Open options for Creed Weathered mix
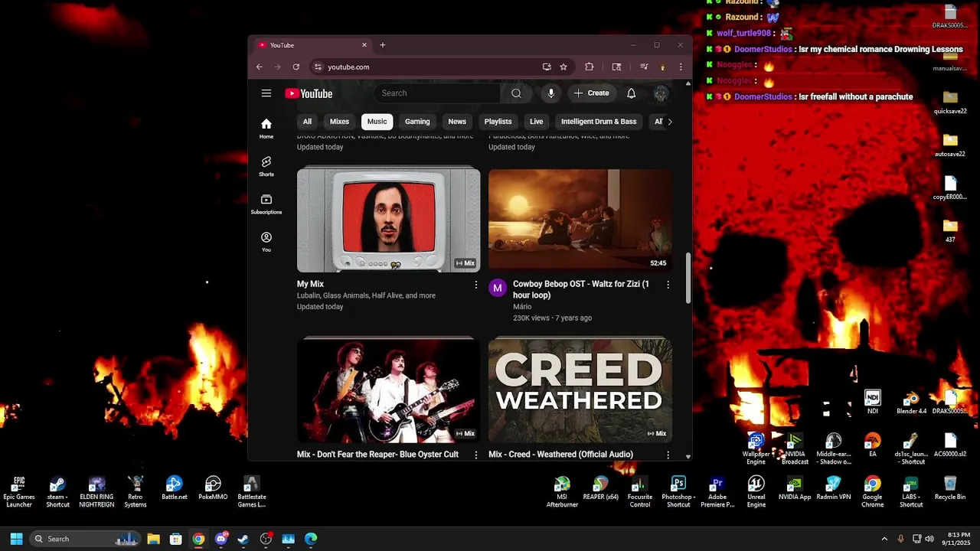 (668, 455)
